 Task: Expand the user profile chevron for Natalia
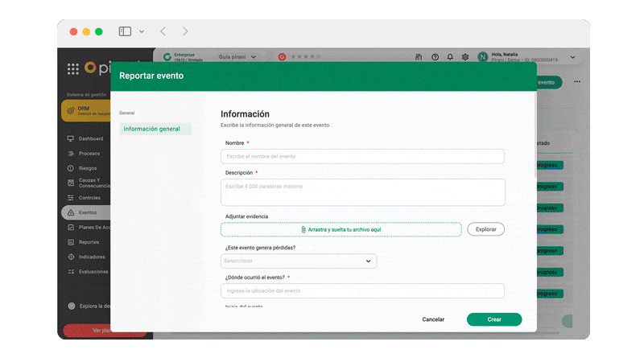coord(572,57)
